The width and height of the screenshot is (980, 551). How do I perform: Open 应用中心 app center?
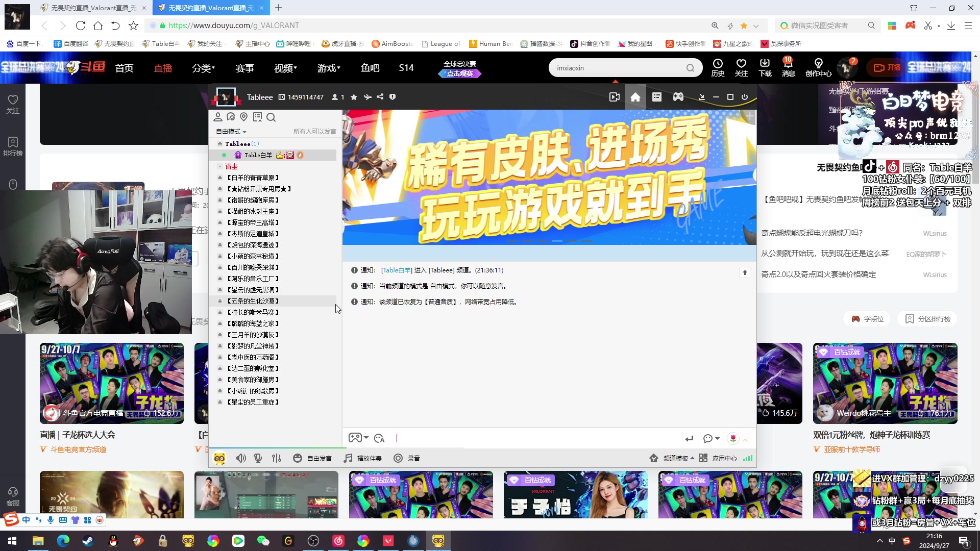718,458
